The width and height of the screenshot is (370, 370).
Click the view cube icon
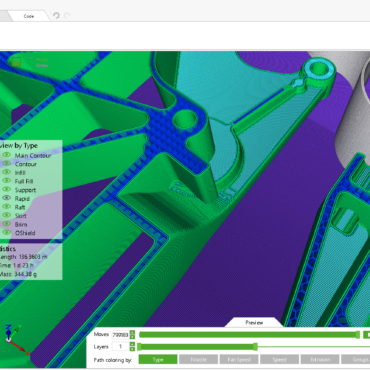tap(16, 62)
